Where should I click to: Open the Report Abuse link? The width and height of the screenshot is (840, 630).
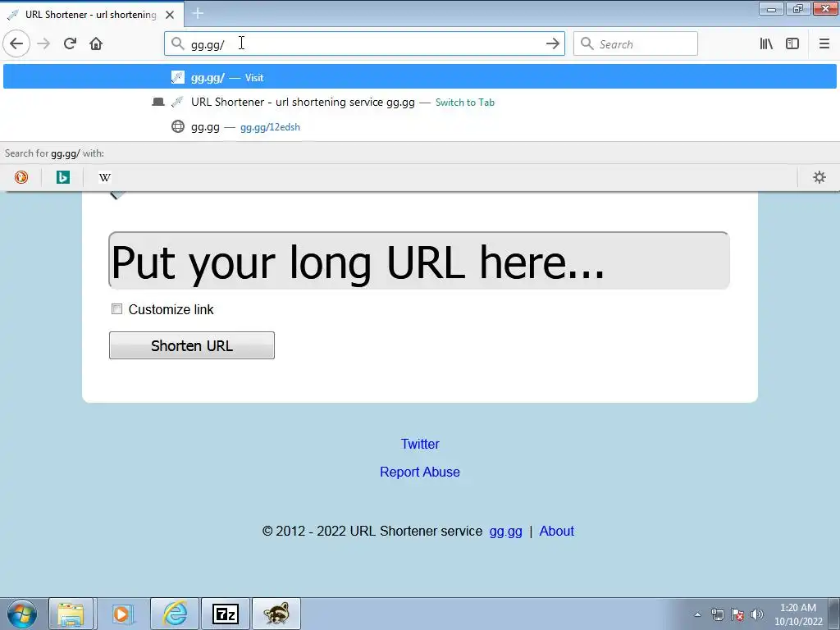(x=420, y=472)
